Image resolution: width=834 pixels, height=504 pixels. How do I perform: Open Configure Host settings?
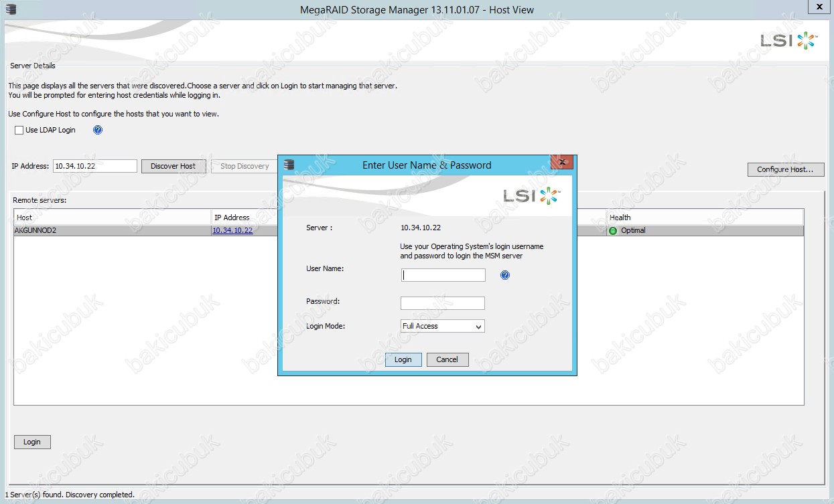coord(785,169)
